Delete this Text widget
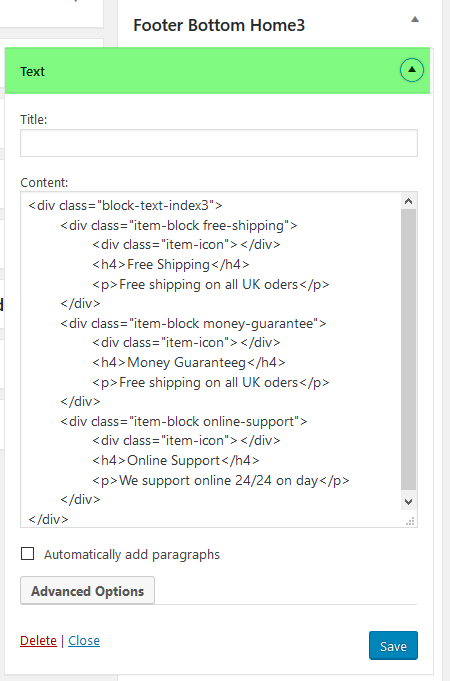 pos(38,641)
